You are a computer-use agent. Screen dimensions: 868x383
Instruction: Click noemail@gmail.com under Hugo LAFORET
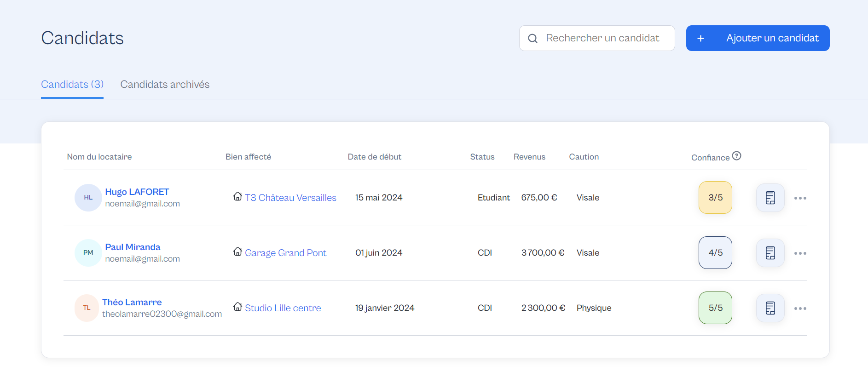coord(142,204)
